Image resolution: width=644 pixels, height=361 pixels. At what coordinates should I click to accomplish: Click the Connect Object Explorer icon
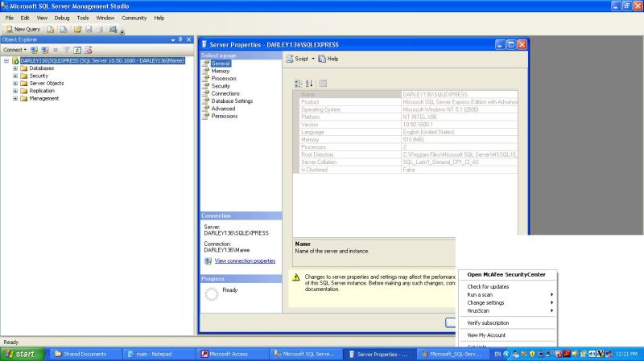34,50
